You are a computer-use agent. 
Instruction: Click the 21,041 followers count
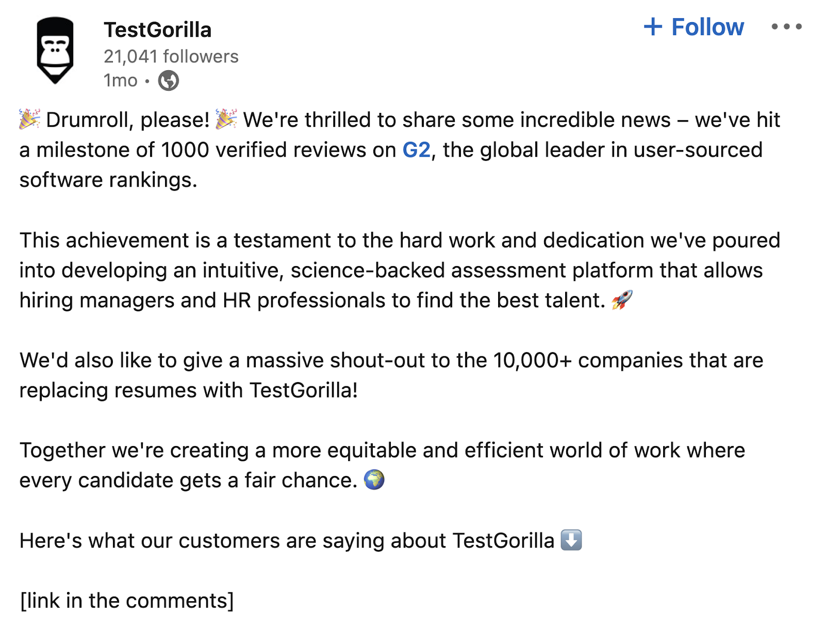(x=170, y=57)
